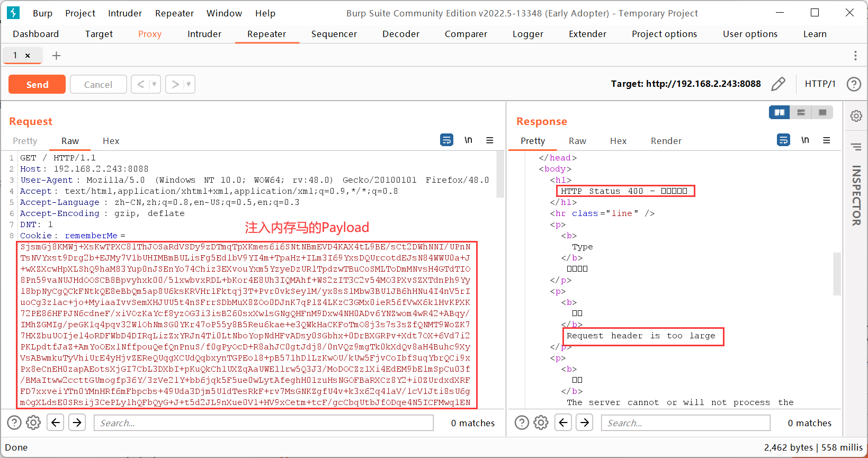This screenshot has height=458, width=868.
Task: Click the edit target pencil icon
Action: click(778, 84)
